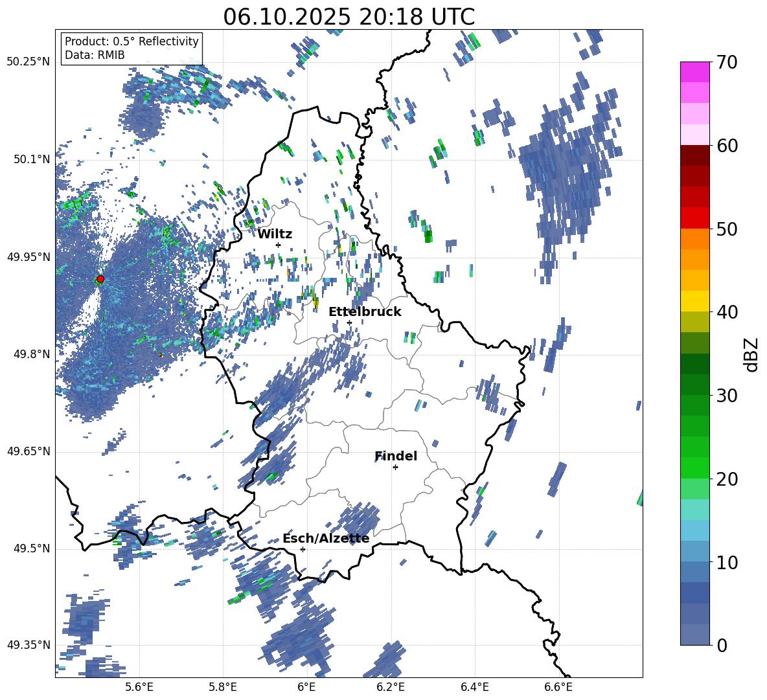Click the 6.4°E longitude label
This screenshot has height=700, width=767.
475,687
